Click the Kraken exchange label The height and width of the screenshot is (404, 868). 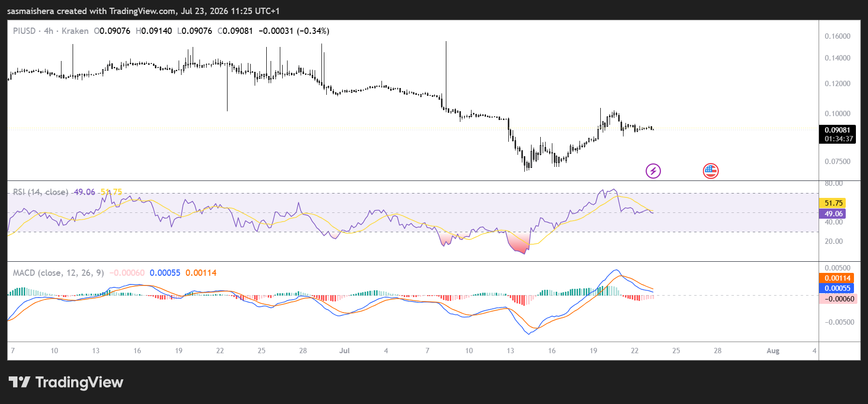[x=75, y=31]
